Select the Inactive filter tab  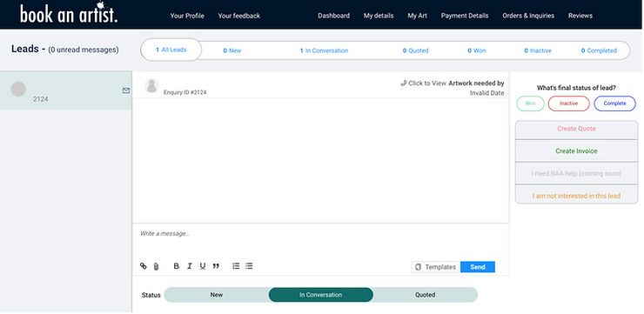pos(538,51)
